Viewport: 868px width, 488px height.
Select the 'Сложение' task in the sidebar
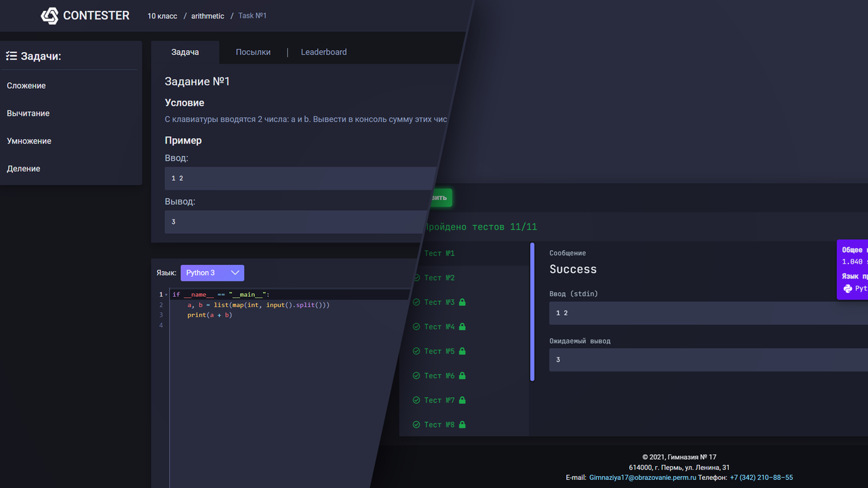tap(26, 85)
